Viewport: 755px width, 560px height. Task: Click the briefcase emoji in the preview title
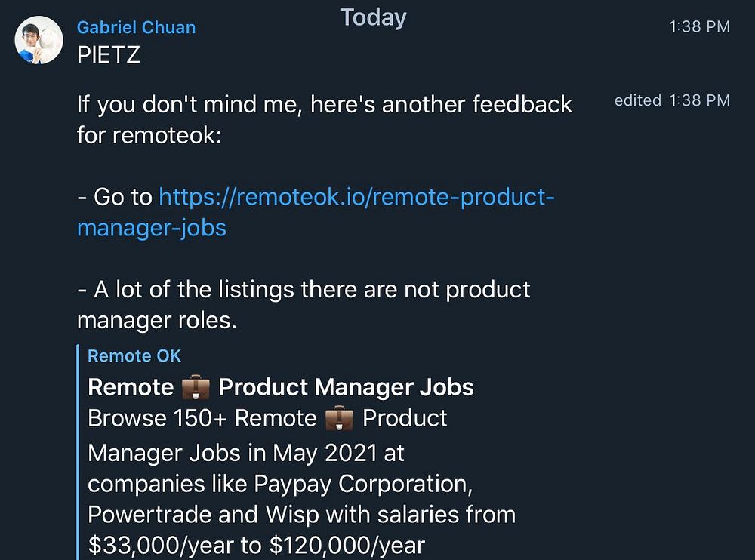(x=199, y=387)
